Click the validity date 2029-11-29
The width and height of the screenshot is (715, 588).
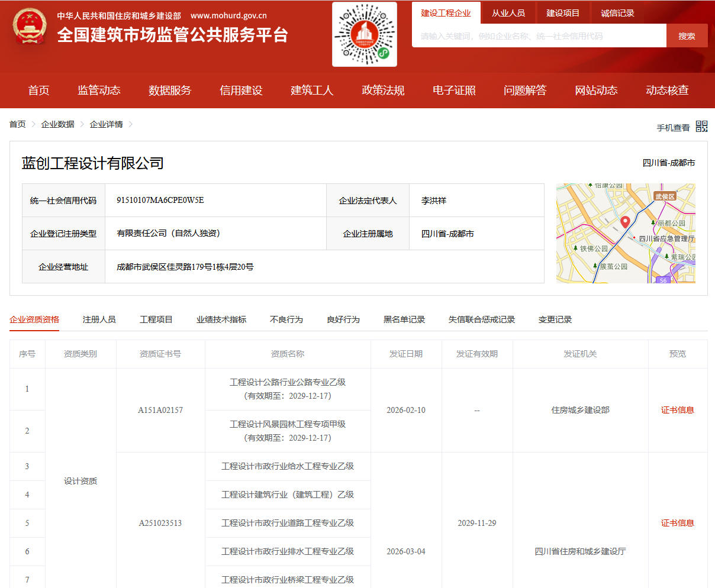coord(477,523)
